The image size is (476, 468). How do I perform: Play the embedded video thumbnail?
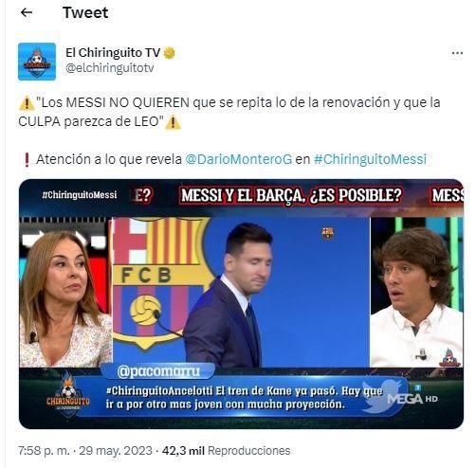241,303
